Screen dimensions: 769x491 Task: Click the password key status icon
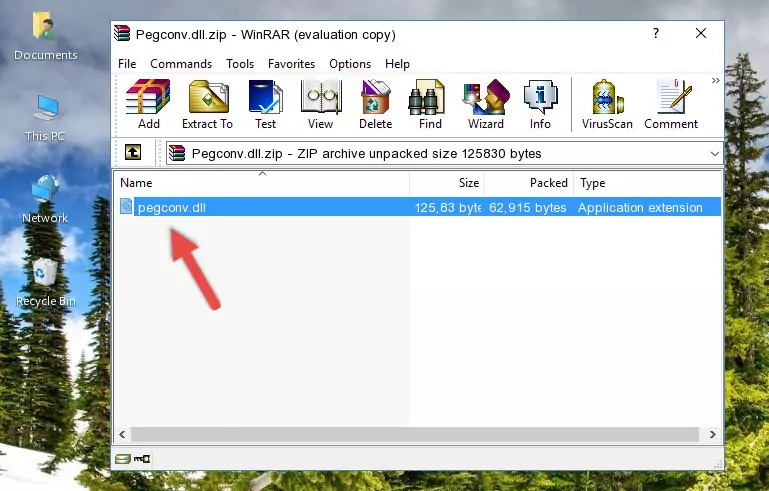point(142,459)
